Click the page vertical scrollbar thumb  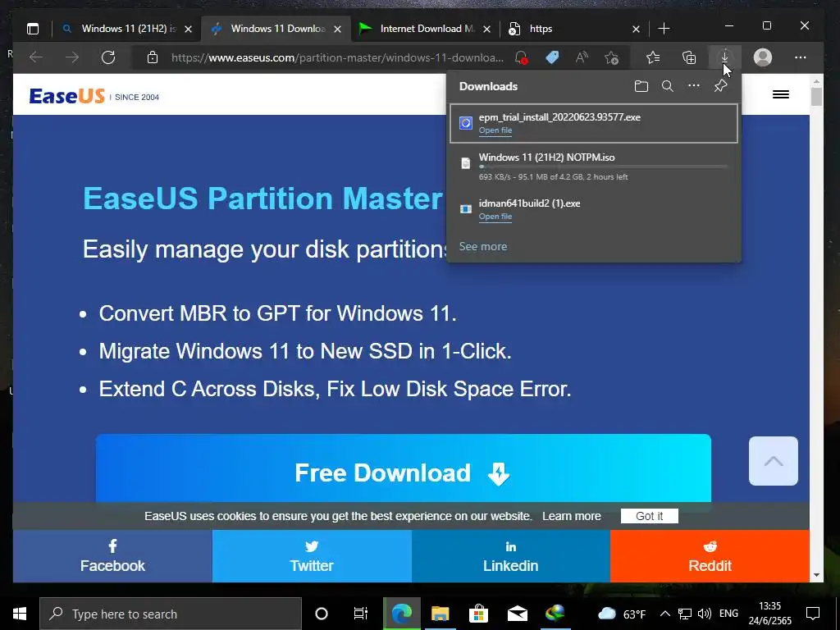(x=816, y=97)
